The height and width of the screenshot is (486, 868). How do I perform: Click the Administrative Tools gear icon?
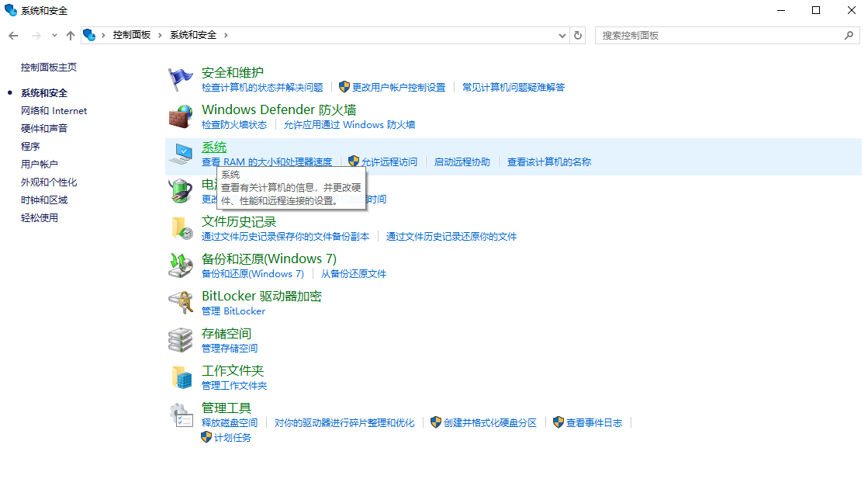click(x=180, y=415)
